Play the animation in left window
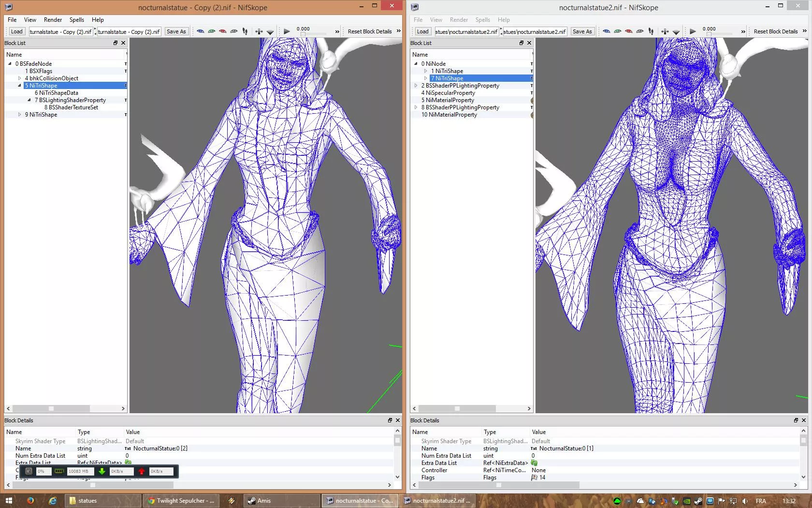 click(x=287, y=31)
